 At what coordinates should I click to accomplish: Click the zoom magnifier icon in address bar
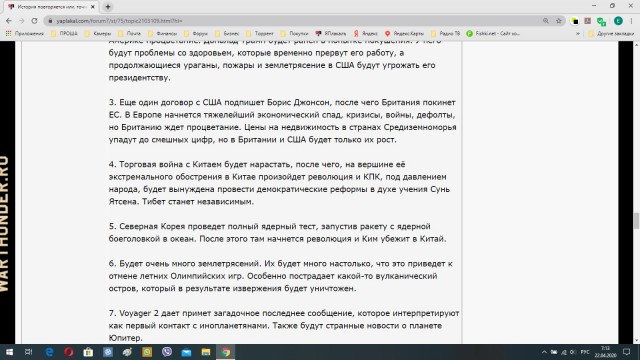tap(546, 21)
